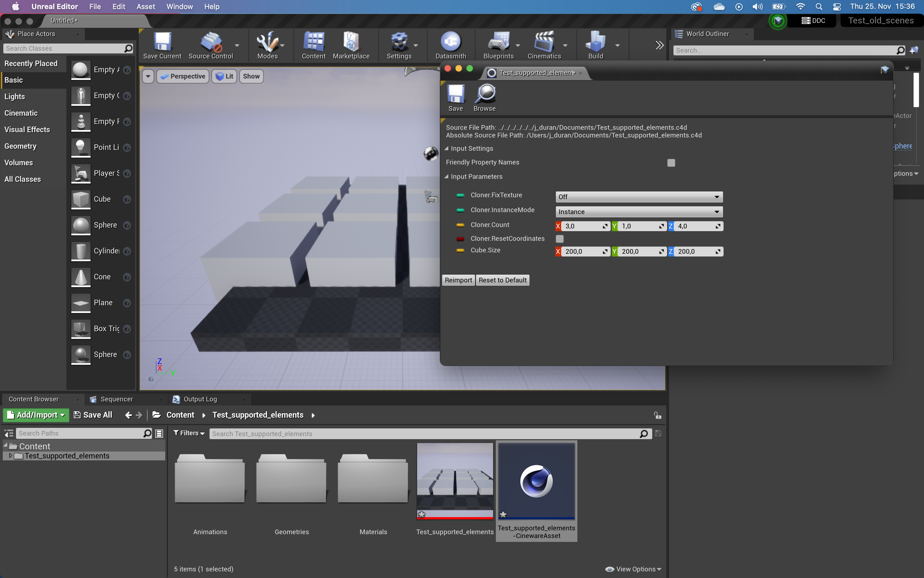Open the Asset menu
This screenshot has height=578, width=924.
pyautogui.click(x=146, y=7)
